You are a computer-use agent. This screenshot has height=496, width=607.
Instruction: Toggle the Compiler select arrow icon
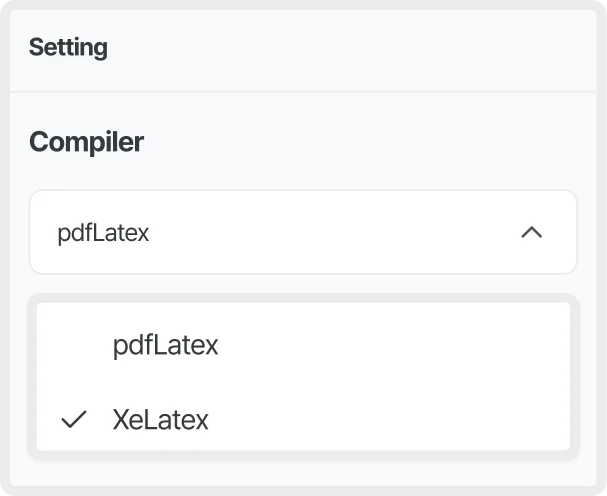pyautogui.click(x=532, y=232)
